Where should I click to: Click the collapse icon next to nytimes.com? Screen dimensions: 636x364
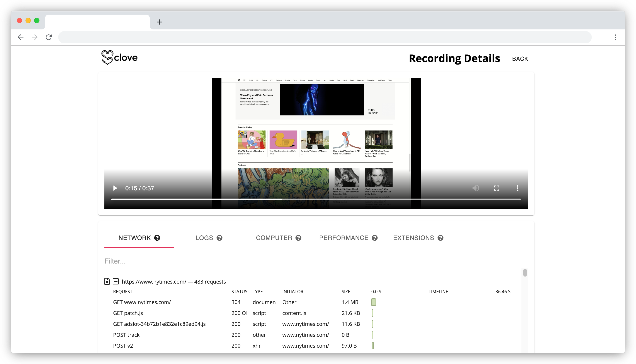coord(115,281)
